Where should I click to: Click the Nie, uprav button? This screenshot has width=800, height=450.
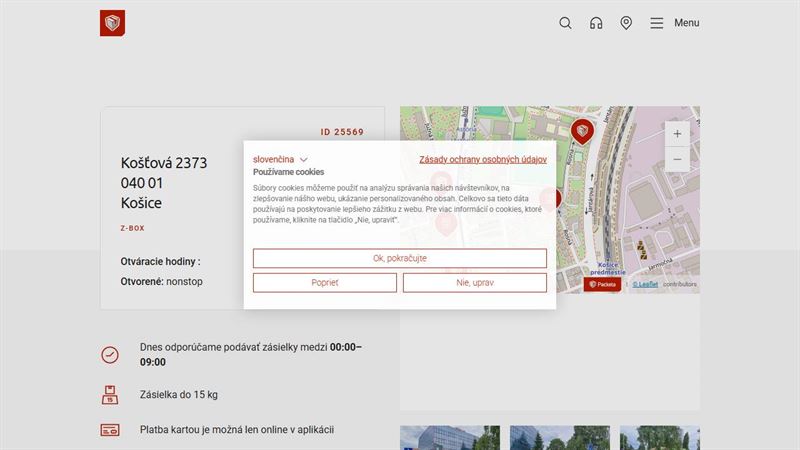[x=474, y=283]
